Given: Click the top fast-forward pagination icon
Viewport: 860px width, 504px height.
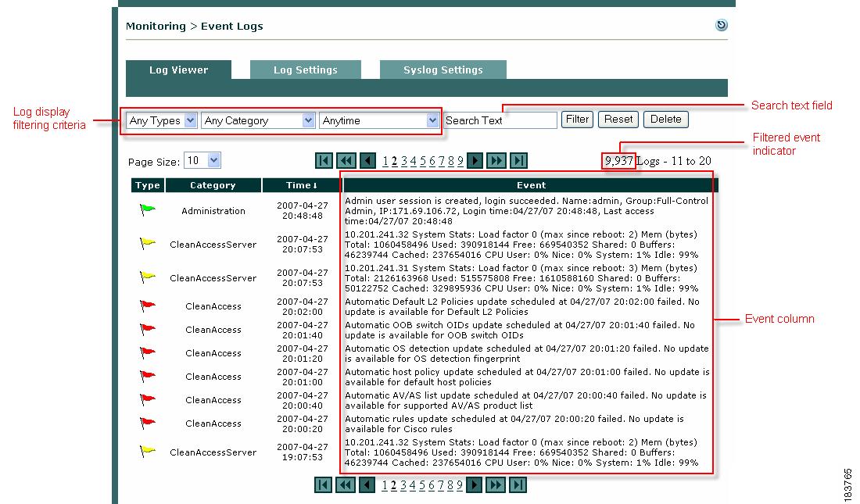Looking at the screenshot, I should coord(496,160).
